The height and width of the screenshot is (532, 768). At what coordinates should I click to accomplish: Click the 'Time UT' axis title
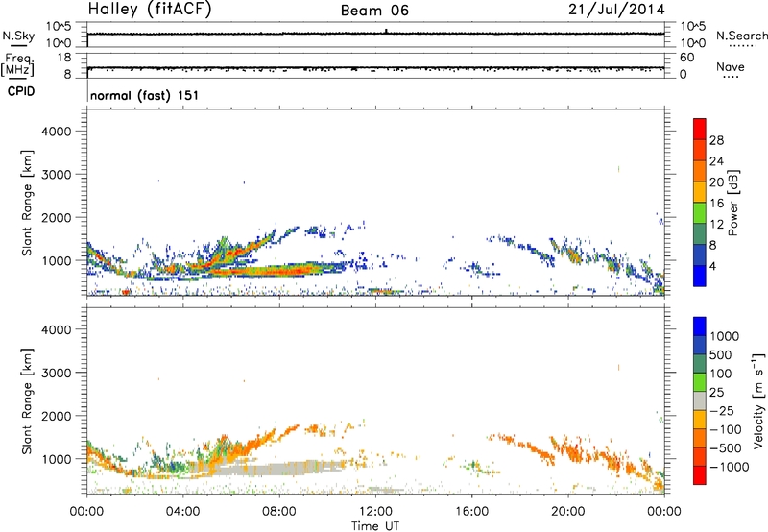point(375,526)
